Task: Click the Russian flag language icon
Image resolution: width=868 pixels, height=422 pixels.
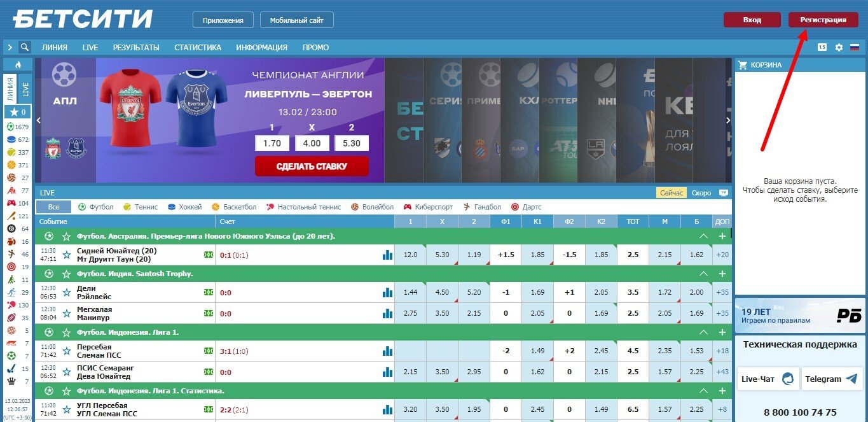Action: point(854,47)
